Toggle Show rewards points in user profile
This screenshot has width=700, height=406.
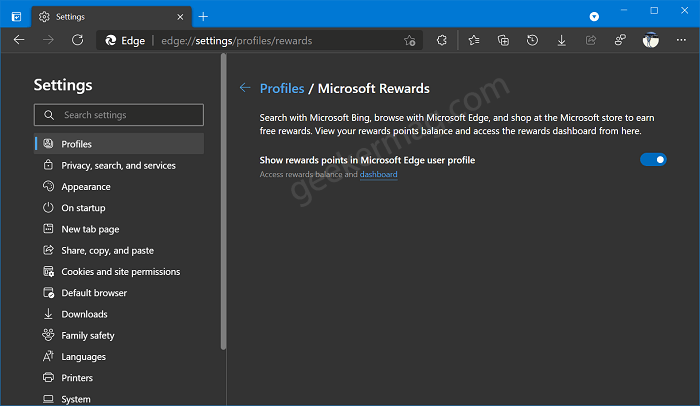(653, 159)
